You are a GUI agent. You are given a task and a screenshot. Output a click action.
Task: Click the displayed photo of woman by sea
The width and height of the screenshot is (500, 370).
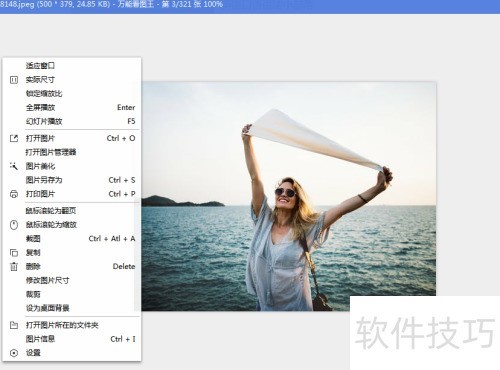(289, 196)
